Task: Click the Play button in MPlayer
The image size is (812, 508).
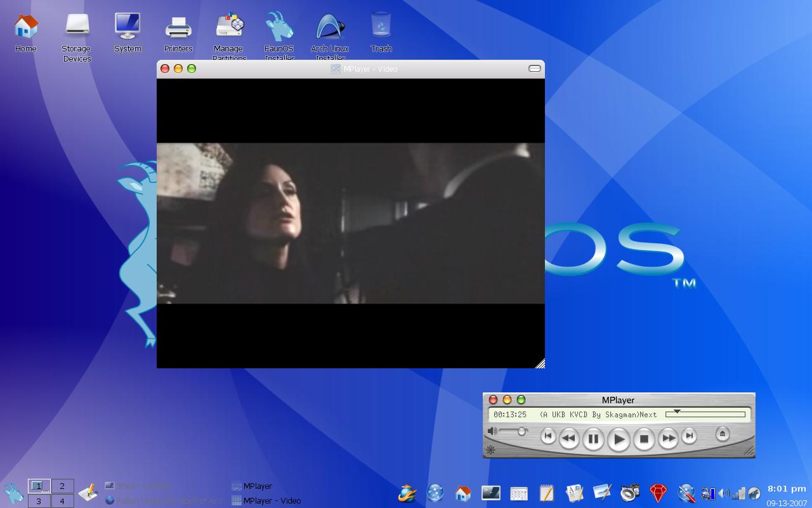Action: (619, 439)
